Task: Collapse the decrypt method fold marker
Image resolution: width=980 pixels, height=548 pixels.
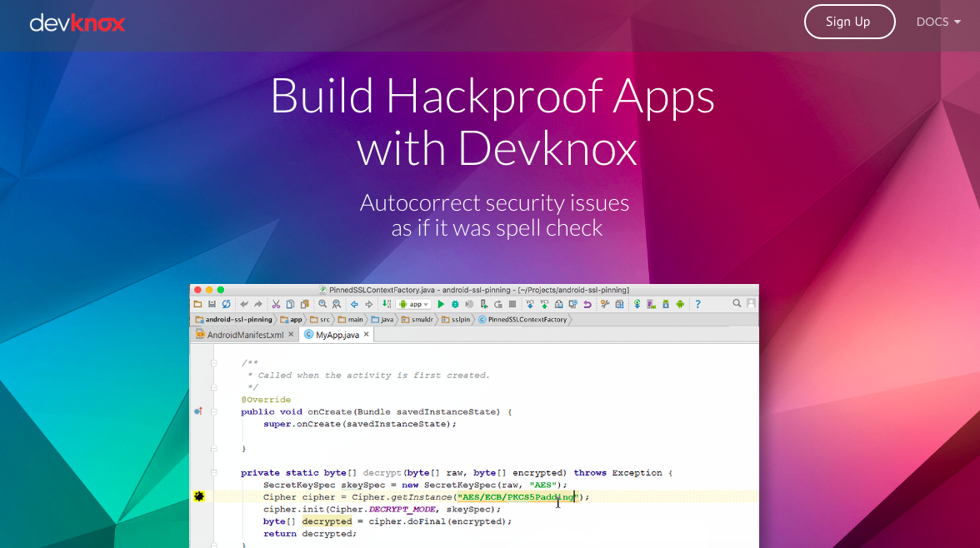Action: 213,473
